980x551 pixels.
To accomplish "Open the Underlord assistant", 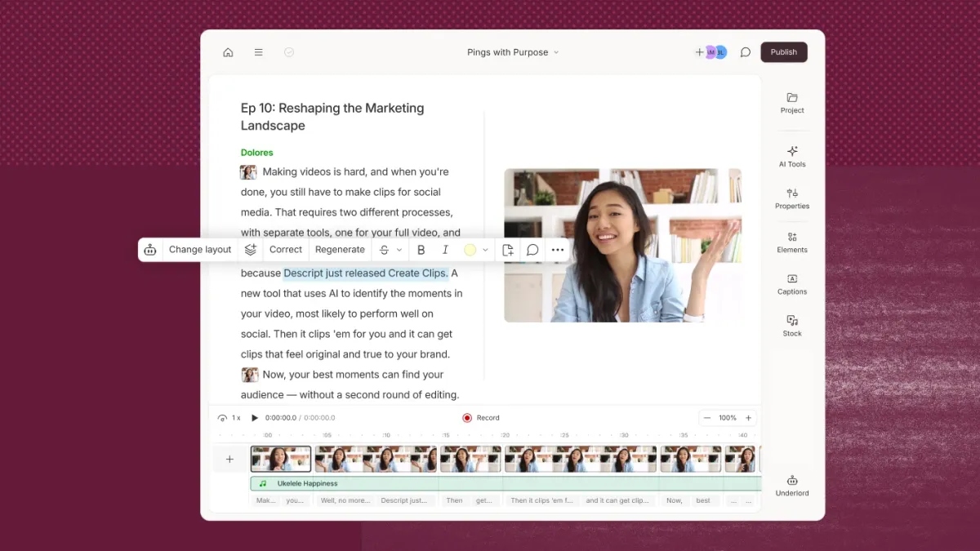I will click(x=792, y=486).
